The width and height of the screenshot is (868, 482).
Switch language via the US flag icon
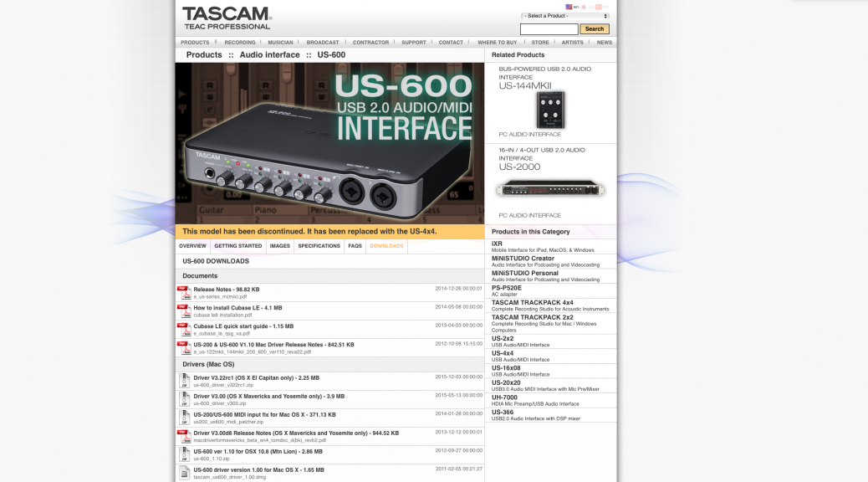coord(569,7)
